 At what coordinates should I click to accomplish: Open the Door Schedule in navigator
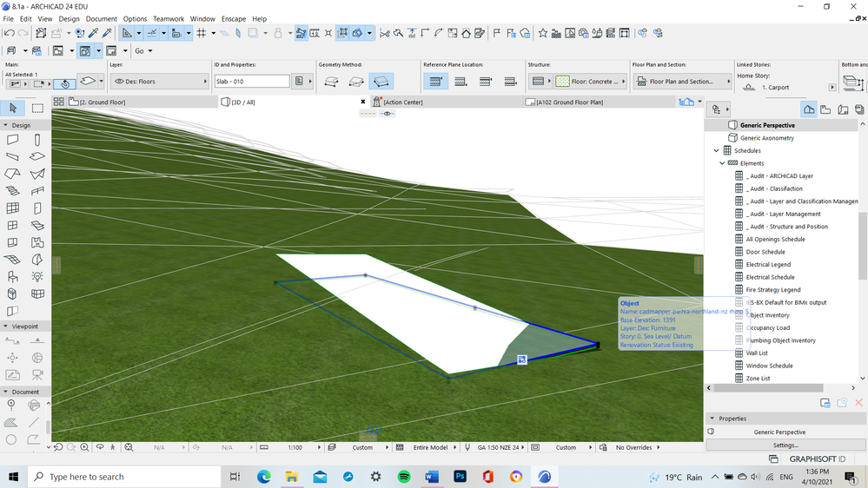pyautogui.click(x=765, y=252)
